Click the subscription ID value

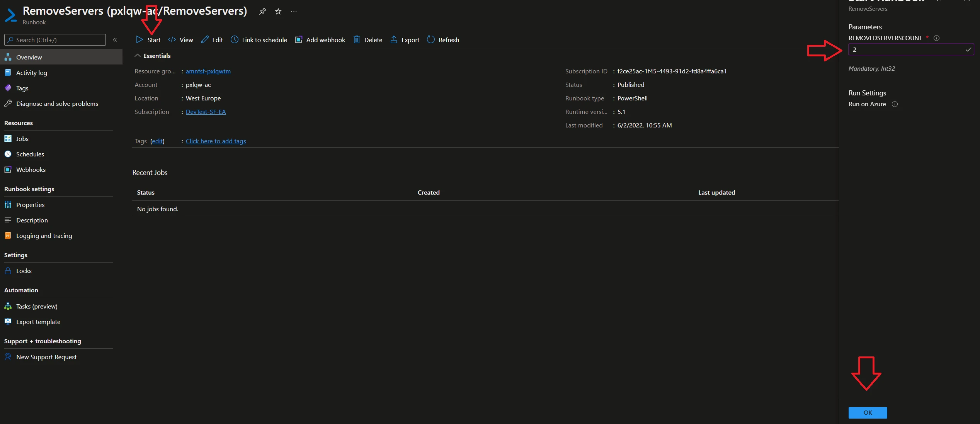coord(672,71)
